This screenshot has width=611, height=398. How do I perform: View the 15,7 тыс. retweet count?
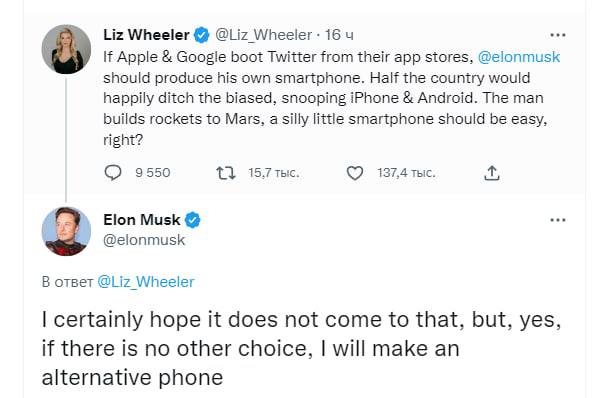tap(274, 173)
